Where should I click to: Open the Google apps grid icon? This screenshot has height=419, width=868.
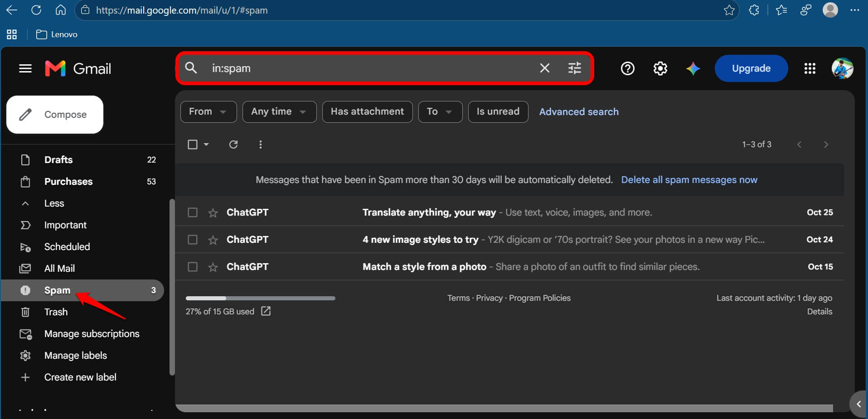pos(810,68)
